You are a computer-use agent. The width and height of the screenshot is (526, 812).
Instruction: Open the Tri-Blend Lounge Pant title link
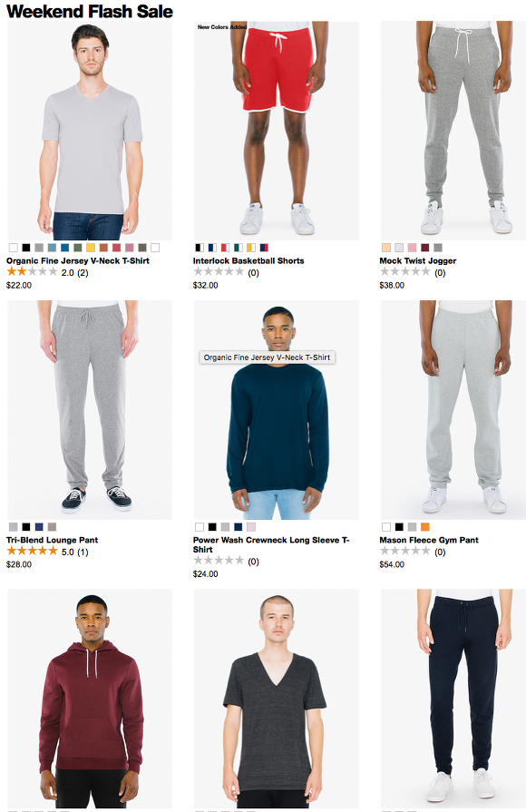[x=52, y=540]
